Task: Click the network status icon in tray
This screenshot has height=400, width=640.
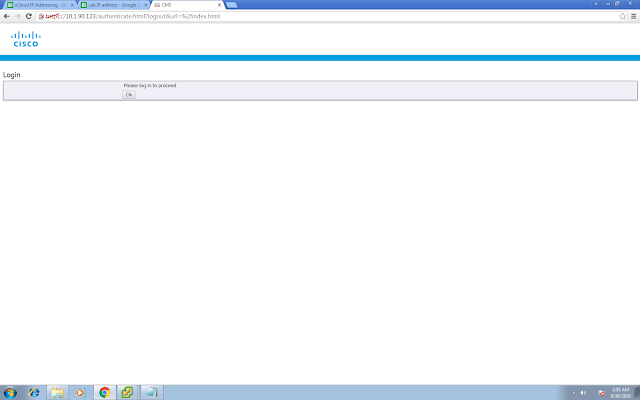Action: click(x=601, y=393)
